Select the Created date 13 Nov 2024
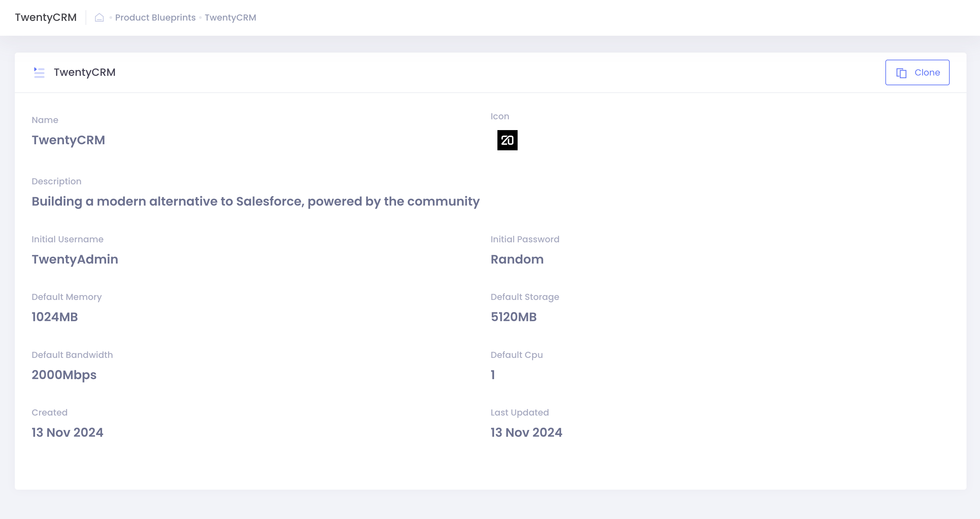Screen dimensions: 980x519 [67, 432]
